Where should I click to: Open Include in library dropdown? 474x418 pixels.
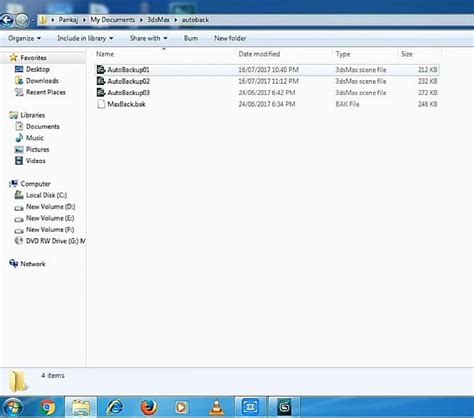tap(85, 38)
